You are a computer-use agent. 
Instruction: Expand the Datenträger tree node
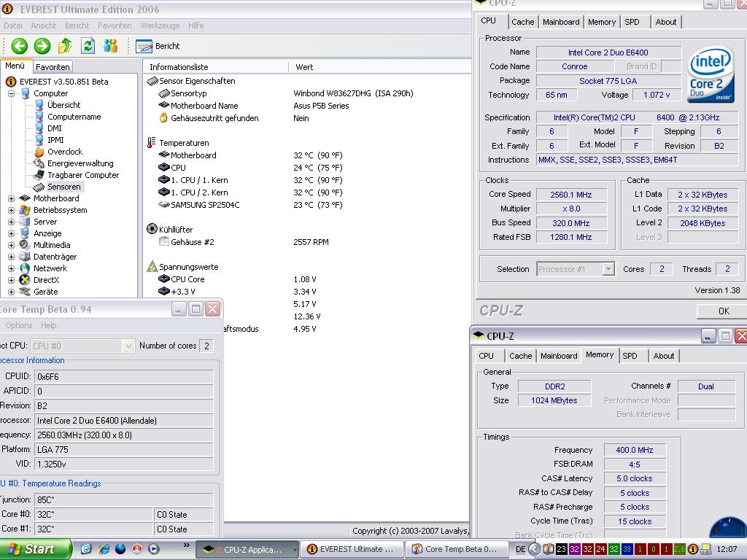pyautogui.click(x=11, y=257)
